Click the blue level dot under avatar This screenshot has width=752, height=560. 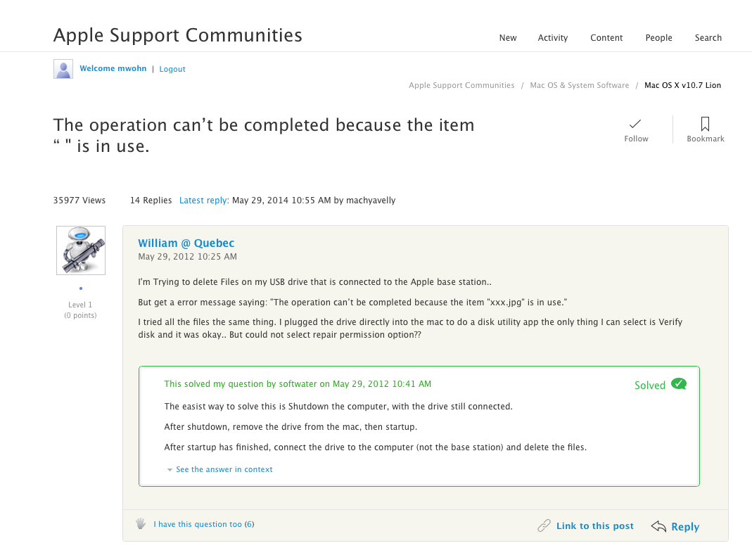(x=81, y=288)
